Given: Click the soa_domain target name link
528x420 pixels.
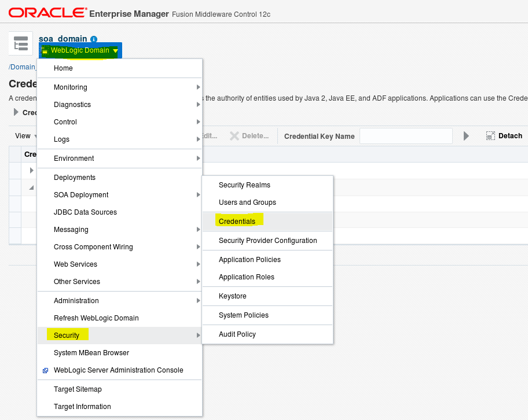Looking at the screenshot, I should tap(63, 39).
